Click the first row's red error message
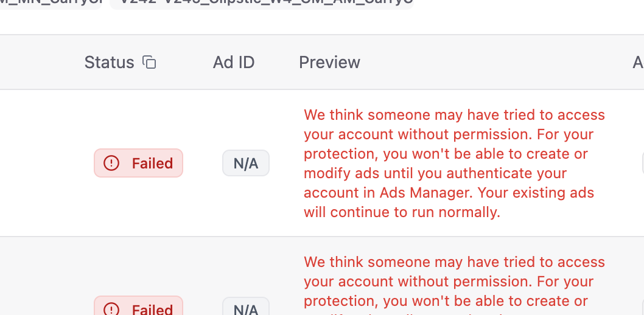Image resolution: width=644 pixels, height=315 pixels. [x=454, y=163]
